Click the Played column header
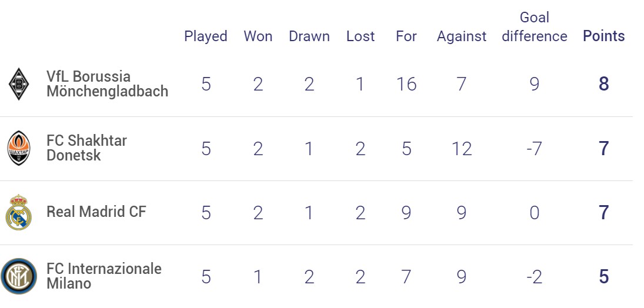 (206, 36)
